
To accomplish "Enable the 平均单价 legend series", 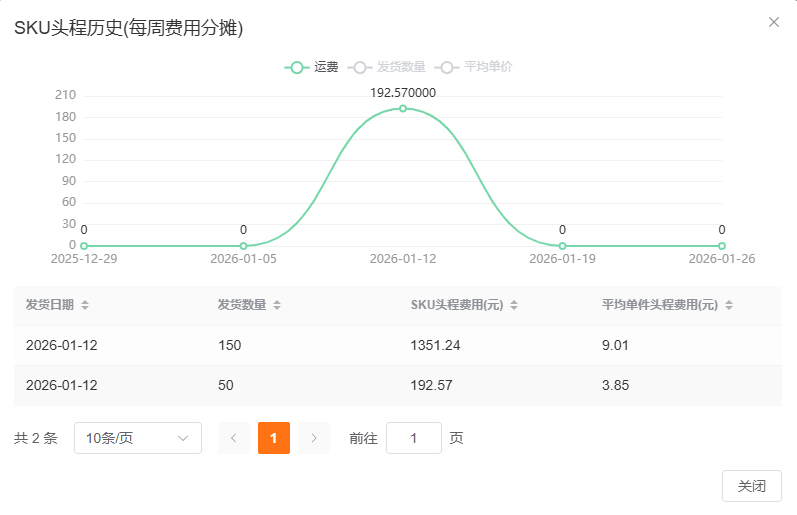I will coord(475,67).
